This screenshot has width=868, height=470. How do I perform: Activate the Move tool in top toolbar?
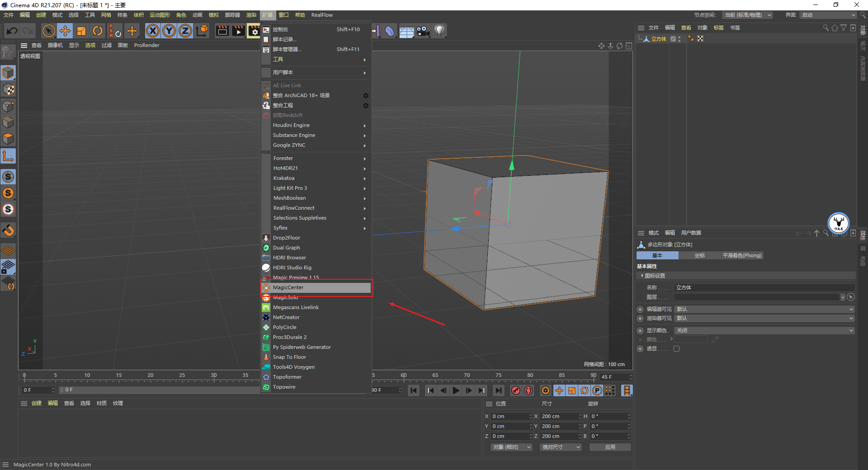(x=65, y=31)
